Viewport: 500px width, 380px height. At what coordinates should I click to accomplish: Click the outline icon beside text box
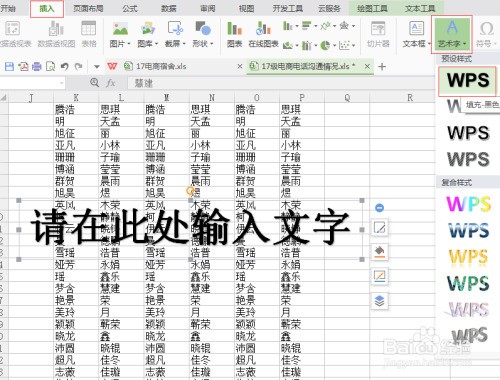tap(380, 276)
